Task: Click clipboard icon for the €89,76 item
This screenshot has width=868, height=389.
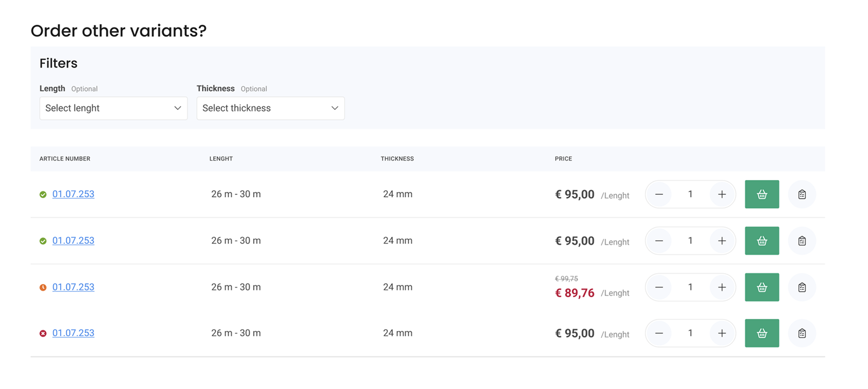Action: 802,287
